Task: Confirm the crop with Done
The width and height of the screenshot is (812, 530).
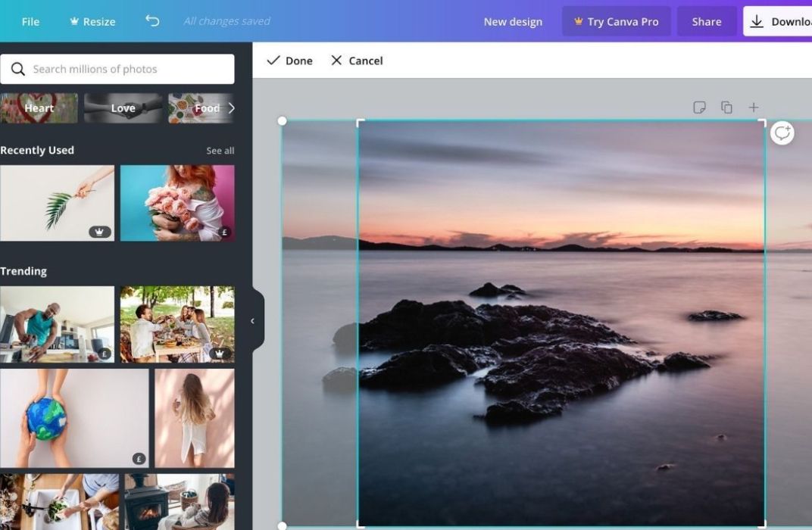Action: tap(289, 60)
